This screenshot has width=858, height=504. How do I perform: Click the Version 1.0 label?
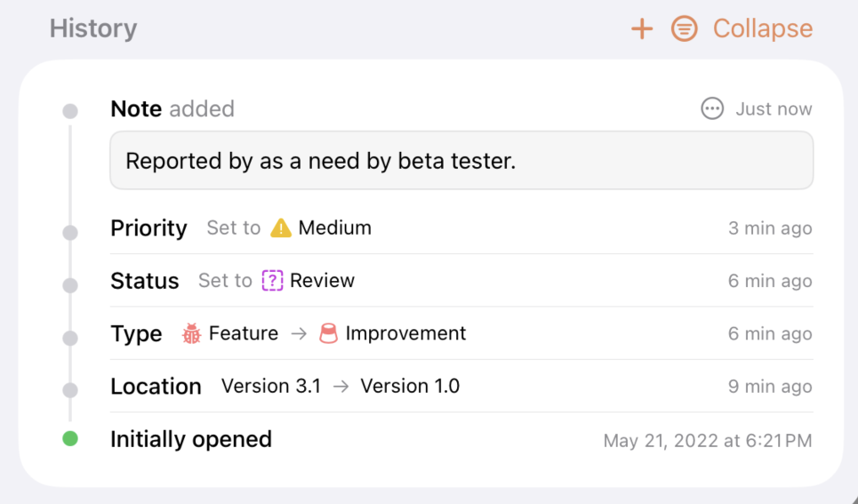[x=410, y=387]
